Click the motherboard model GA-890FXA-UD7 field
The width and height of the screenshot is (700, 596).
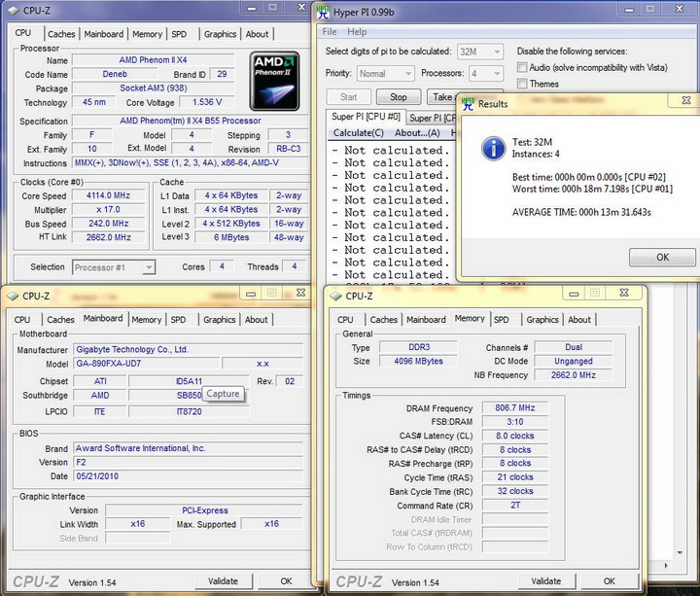point(147,364)
